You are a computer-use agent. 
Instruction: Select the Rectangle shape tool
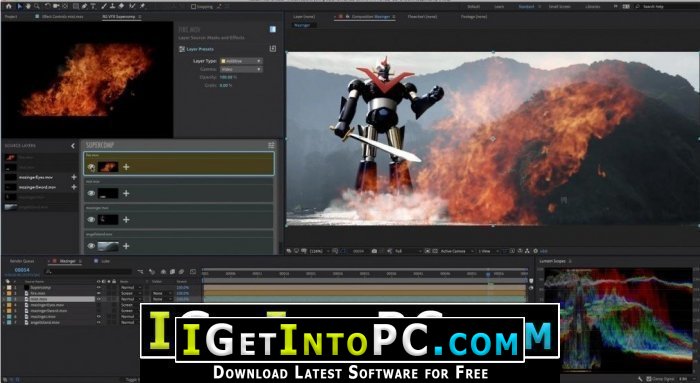[75, 6]
